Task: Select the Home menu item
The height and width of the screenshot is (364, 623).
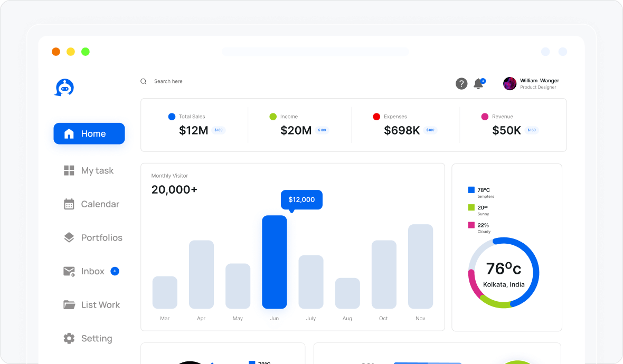Action: tap(89, 133)
